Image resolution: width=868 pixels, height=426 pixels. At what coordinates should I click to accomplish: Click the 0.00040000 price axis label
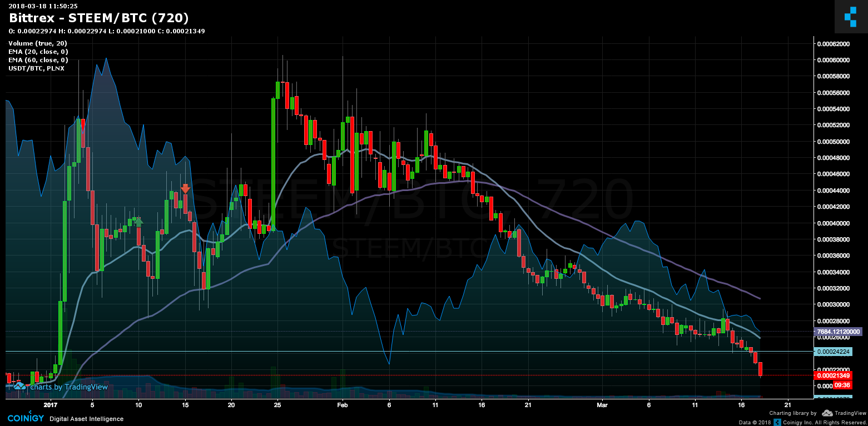(x=834, y=223)
